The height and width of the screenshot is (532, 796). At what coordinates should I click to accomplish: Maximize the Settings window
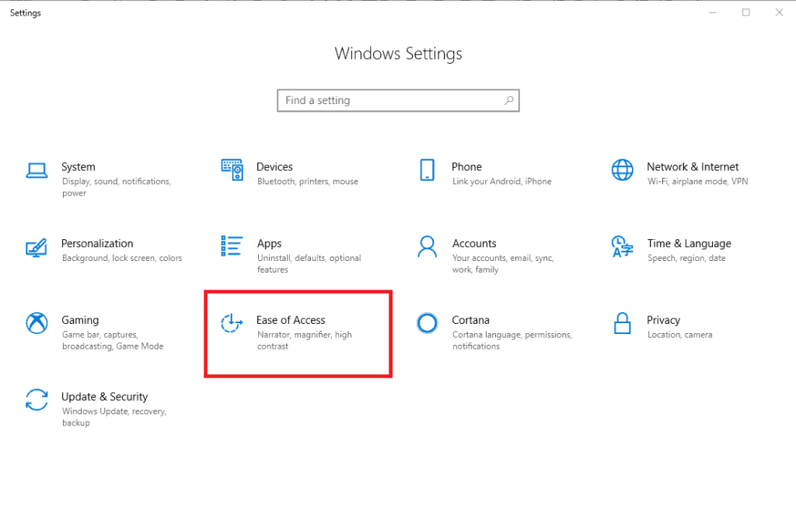(x=745, y=12)
